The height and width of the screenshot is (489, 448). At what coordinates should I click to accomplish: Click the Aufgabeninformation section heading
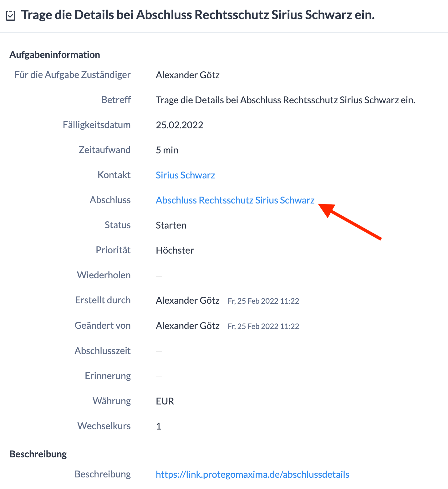55,54
